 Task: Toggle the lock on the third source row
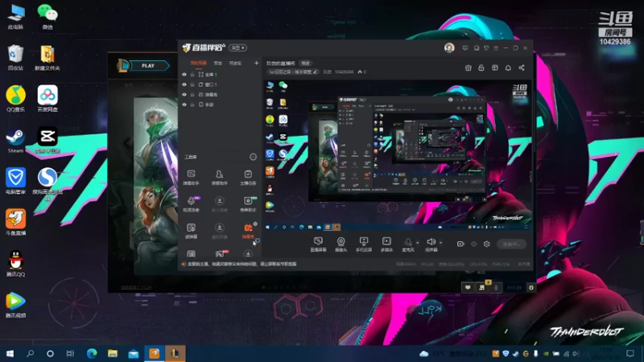pos(192,94)
